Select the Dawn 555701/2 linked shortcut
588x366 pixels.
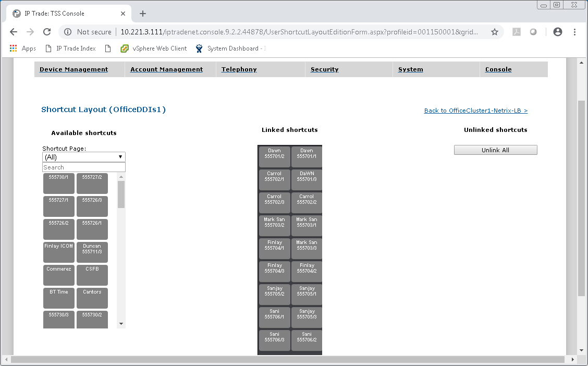(x=274, y=156)
